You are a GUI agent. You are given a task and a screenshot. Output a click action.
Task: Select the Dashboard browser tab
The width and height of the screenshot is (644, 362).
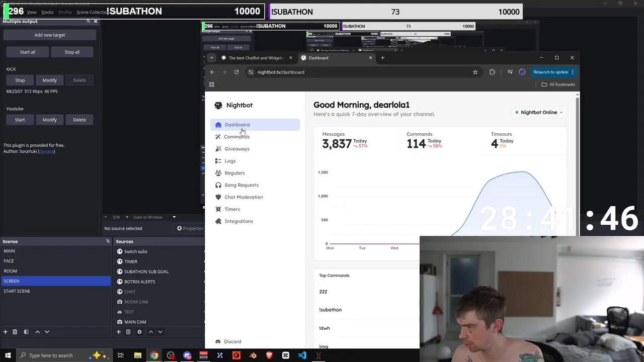pyautogui.click(x=336, y=58)
